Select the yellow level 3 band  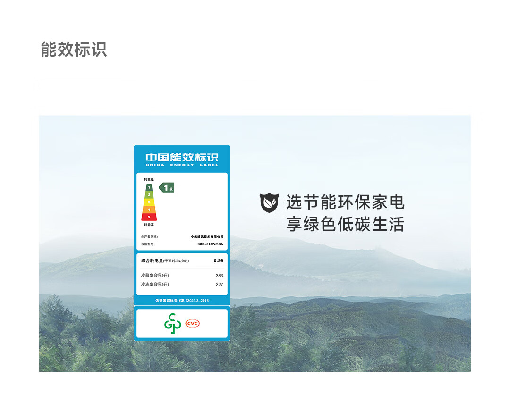[x=149, y=202]
